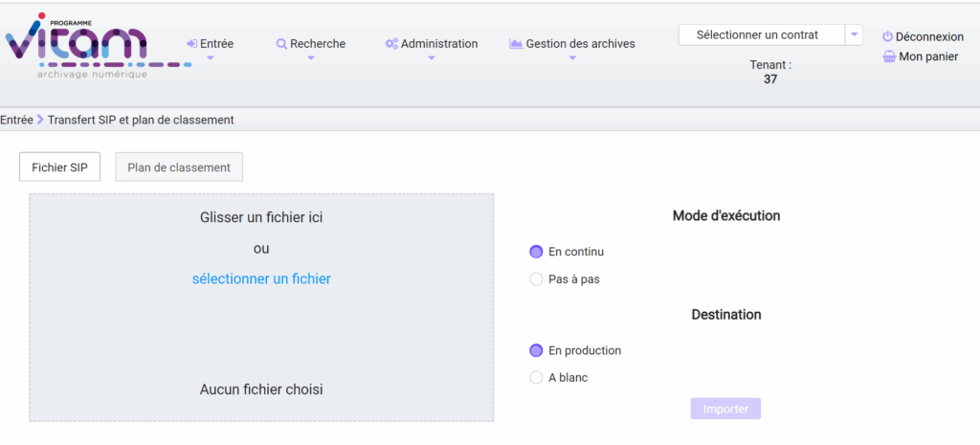Open the contract dropdown arrow
This screenshot has width=980, height=445.
point(854,35)
